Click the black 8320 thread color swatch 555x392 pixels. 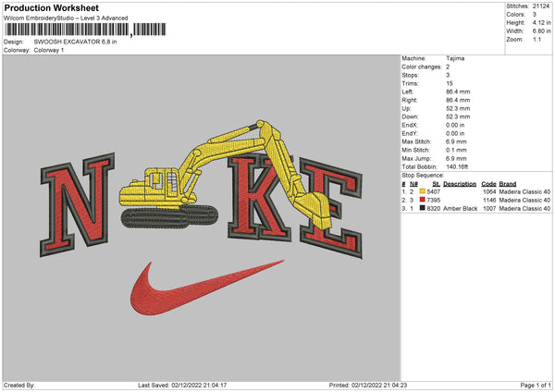[422, 208]
